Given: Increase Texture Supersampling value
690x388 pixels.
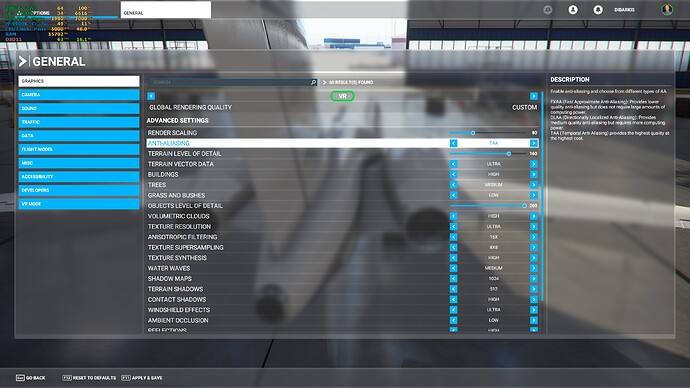Looking at the screenshot, I should pos(534,247).
